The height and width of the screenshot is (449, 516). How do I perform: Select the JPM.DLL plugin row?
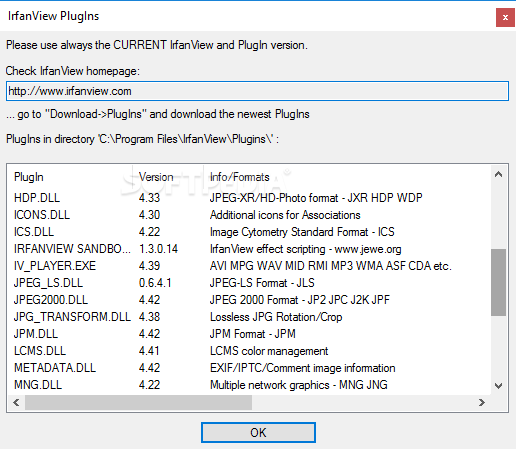249,334
